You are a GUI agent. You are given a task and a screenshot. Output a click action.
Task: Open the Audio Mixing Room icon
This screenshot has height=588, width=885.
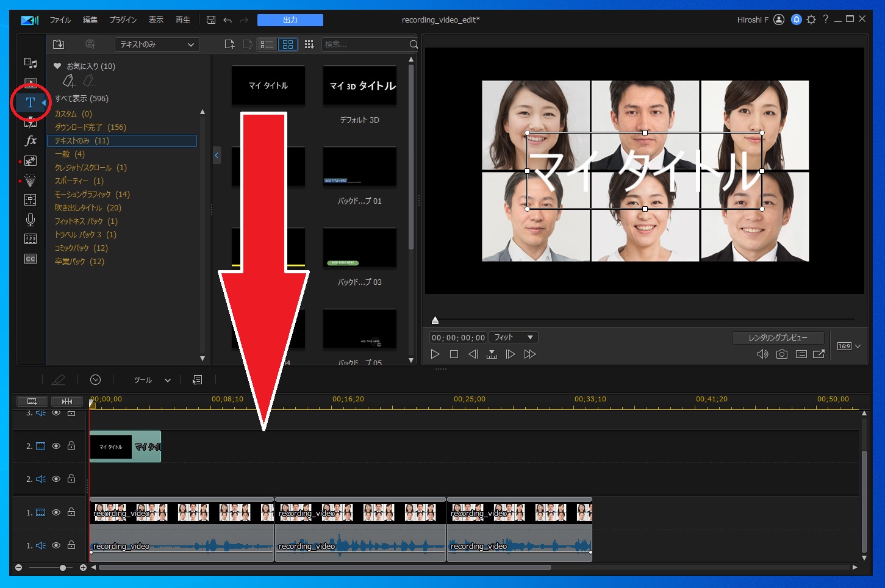[30, 200]
